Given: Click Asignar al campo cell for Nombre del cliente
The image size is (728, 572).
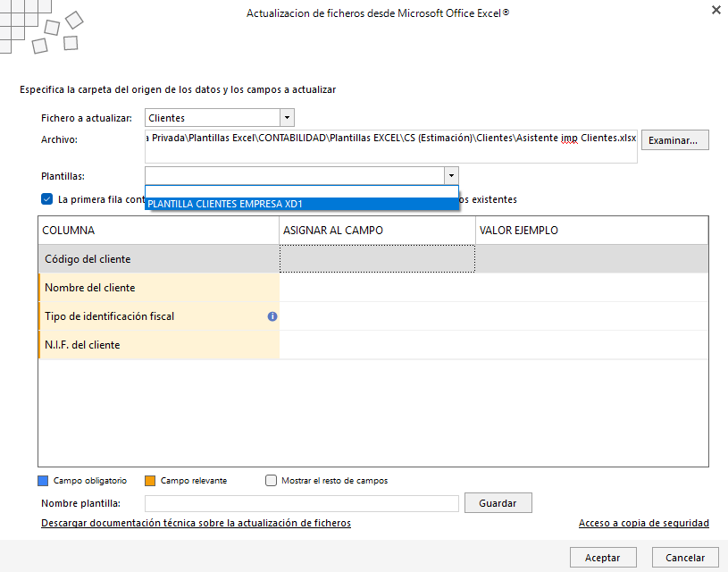Looking at the screenshot, I should coord(378,288).
